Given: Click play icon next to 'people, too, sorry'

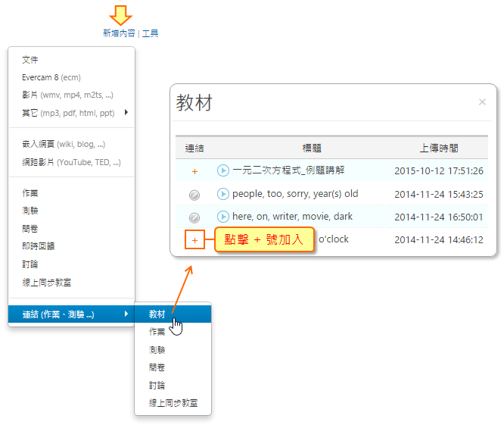Looking at the screenshot, I should pos(223,194).
